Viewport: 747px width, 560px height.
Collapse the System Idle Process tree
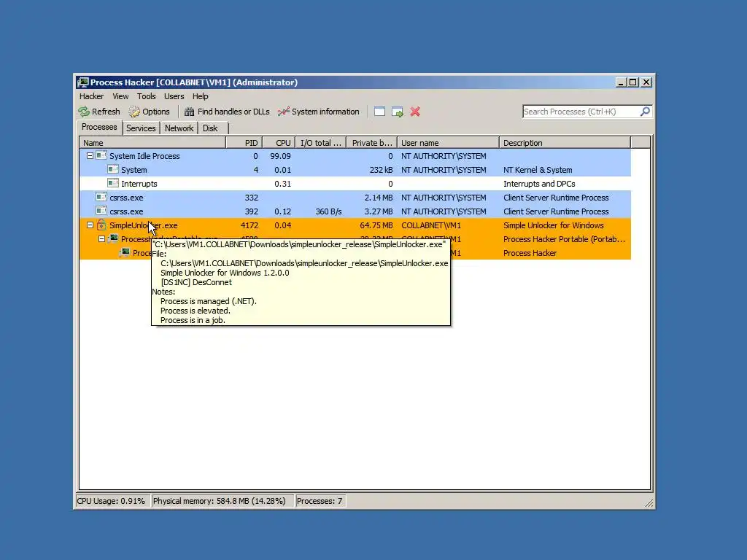(x=90, y=156)
